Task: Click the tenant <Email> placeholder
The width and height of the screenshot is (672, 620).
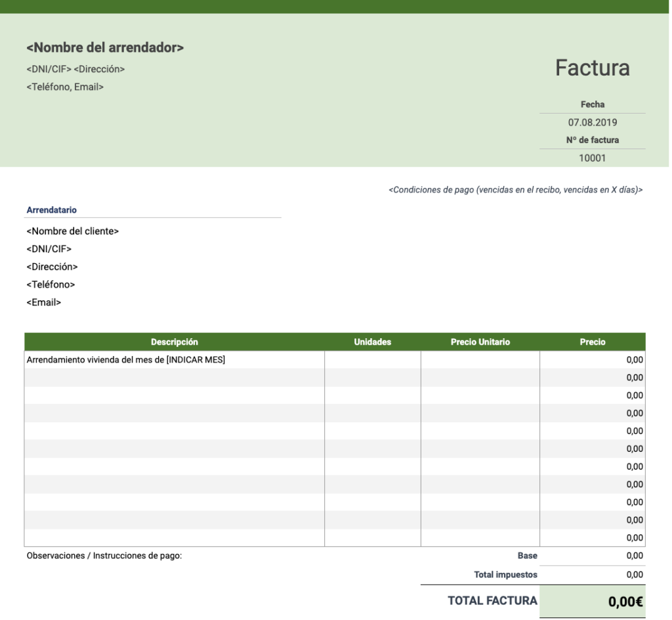Action: coord(43,302)
